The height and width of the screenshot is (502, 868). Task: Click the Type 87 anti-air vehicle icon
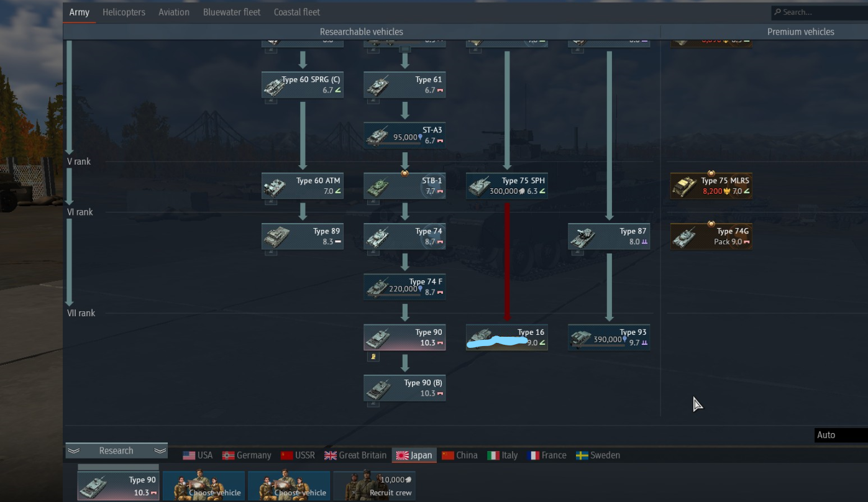click(583, 237)
